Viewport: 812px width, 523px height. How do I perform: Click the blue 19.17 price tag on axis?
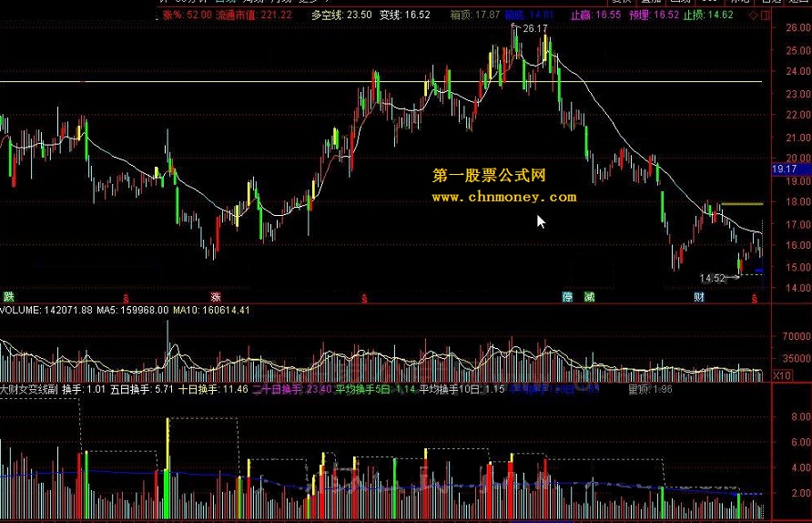click(791, 169)
